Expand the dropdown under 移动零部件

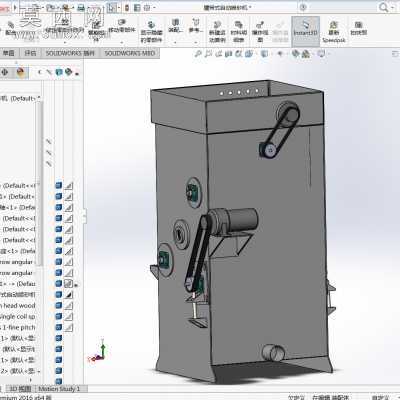tap(122, 43)
